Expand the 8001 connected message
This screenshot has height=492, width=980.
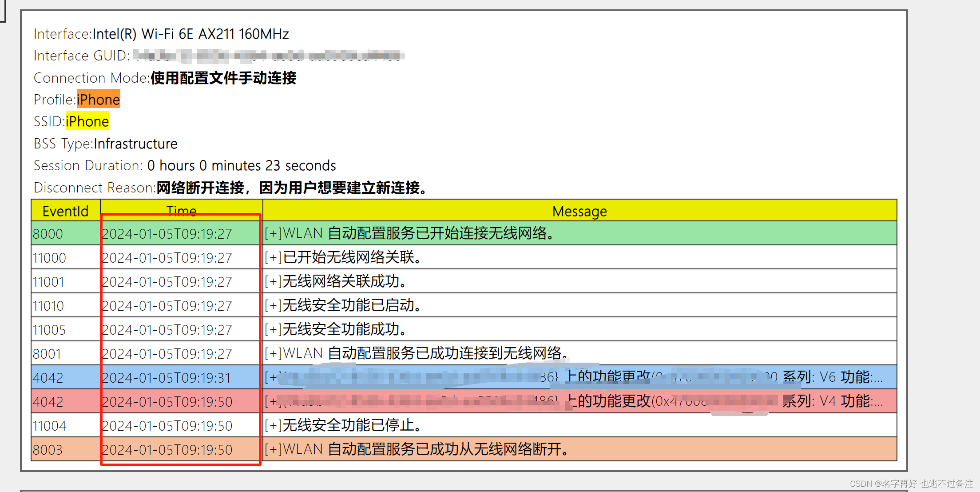tap(273, 353)
